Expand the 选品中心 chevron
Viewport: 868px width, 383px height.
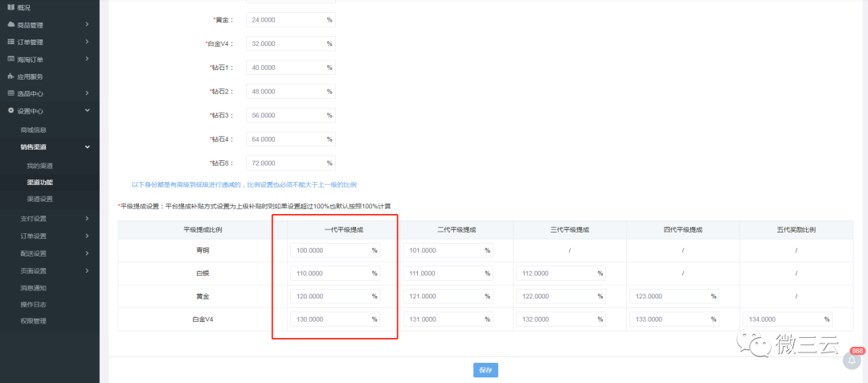pyautogui.click(x=88, y=93)
